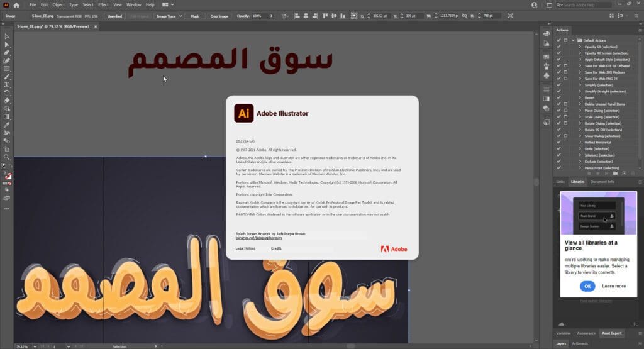This screenshot has width=644, height=349.
Task: Expand Save For Web JPG Medium action
Action: tap(580, 72)
